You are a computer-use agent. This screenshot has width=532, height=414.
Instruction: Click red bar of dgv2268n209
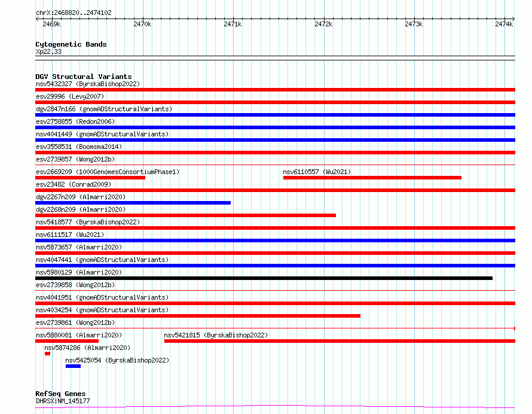point(185,215)
